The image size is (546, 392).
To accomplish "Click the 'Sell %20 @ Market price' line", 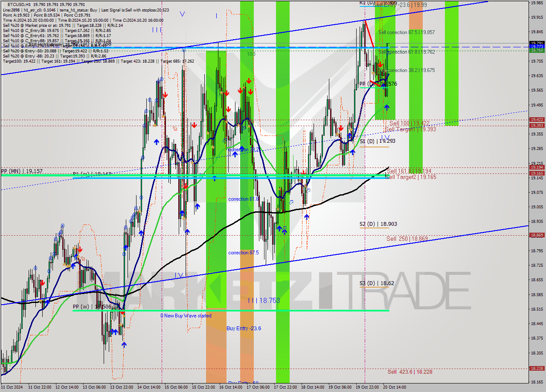I will click(63, 25).
